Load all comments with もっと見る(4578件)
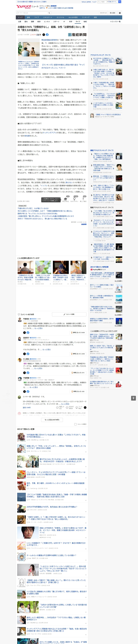The height and width of the screenshot is (644, 138). [52, 420]
